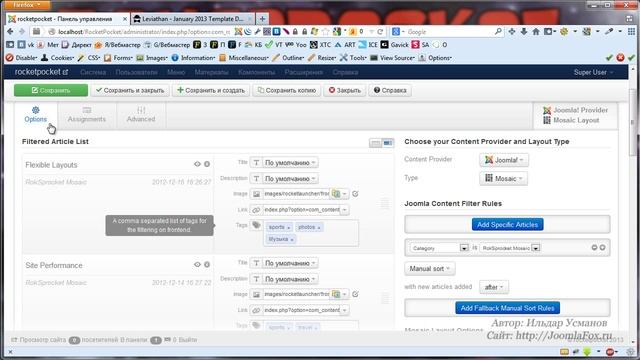Remove the sports tag from Flexible Layouts

click(289, 227)
